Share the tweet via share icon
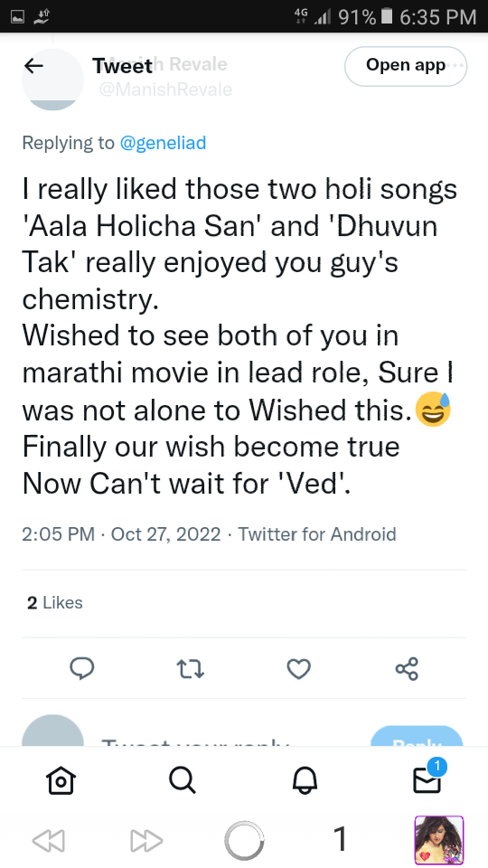 408,669
